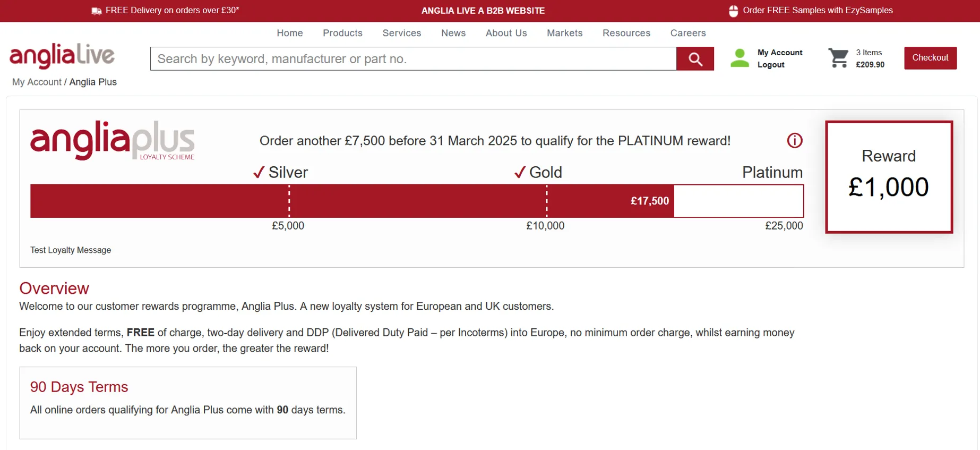Click the Anglia Plus loyalty scheme logo
Image resolution: width=980 pixels, height=450 pixels.
113,141
